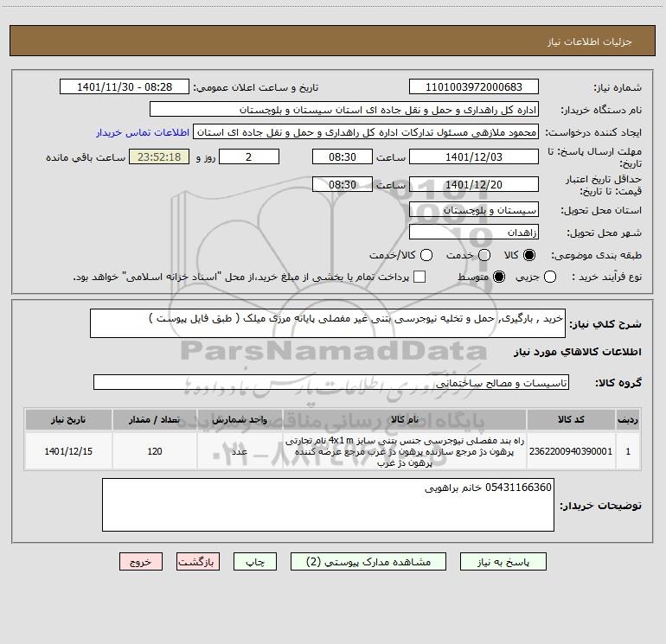This screenshot has height=644, width=666.
Task: Tick the اسناد خزانه اسلامی payment checkbox
Action: click(x=419, y=277)
